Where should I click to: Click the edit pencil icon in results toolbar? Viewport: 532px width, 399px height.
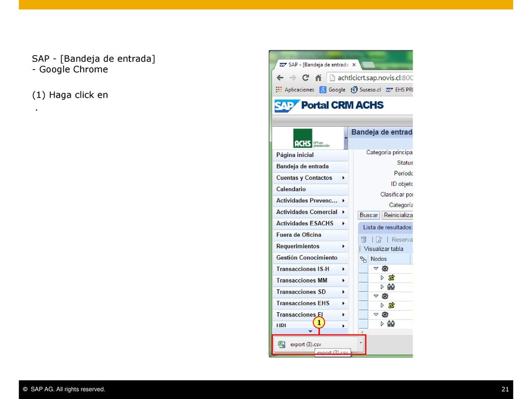click(x=379, y=240)
